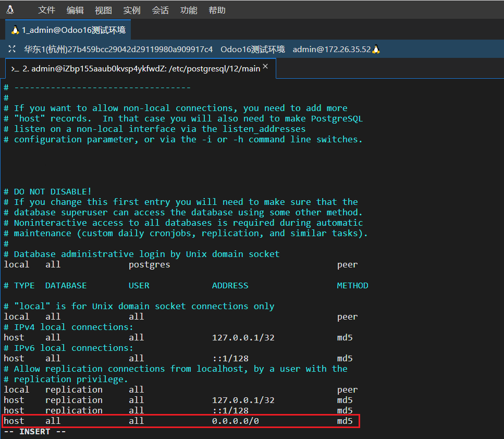Viewport: 504px width, 439px height.
Task: Select terminal tab 2. admin@iZbp155aaub0kvsp4ykfwdZ
Action: pyautogui.click(x=141, y=68)
